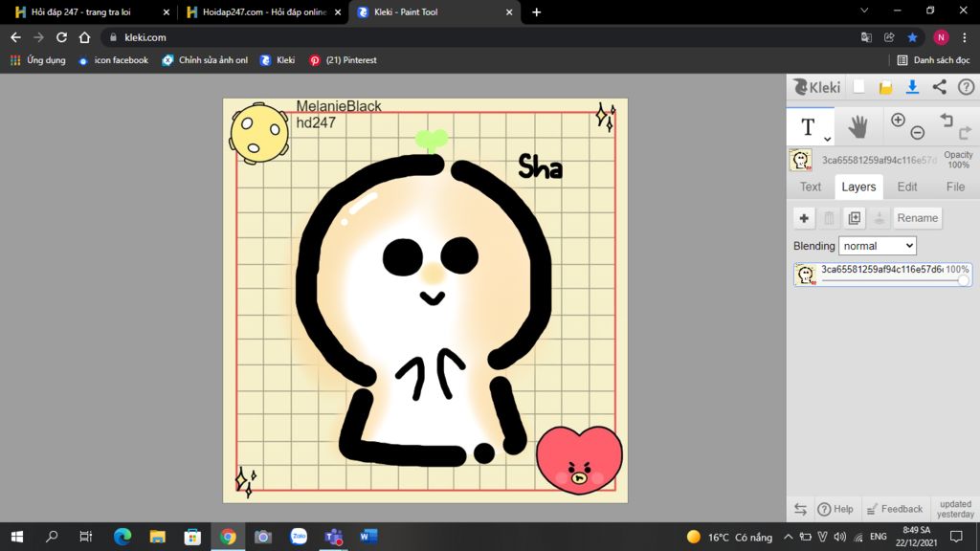Show hidden system tray icons

(x=789, y=537)
